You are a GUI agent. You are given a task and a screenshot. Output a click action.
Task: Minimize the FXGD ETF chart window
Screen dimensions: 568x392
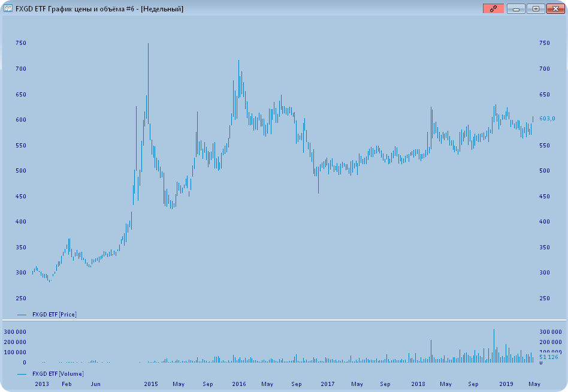click(x=516, y=9)
